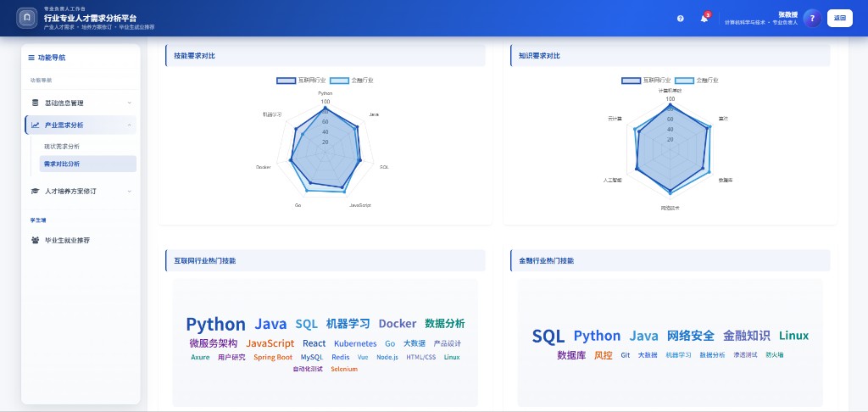The width and height of the screenshot is (868, 412).
Task: Expand the 人才培养方案修订 chevron
Action: 129,191
